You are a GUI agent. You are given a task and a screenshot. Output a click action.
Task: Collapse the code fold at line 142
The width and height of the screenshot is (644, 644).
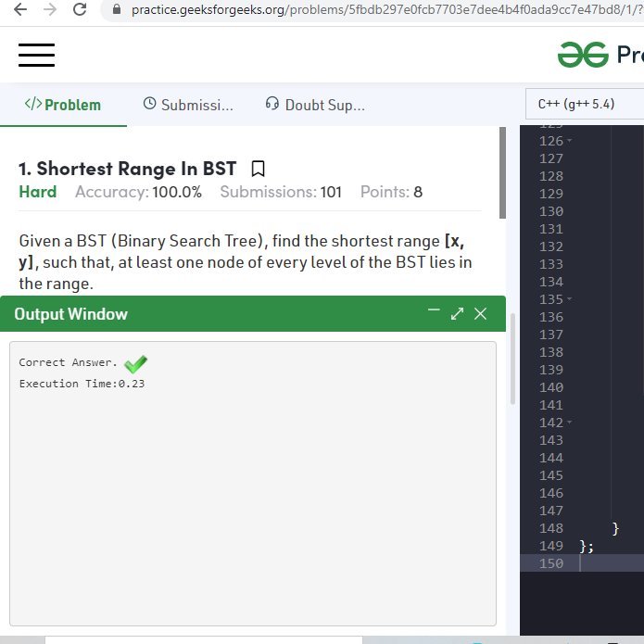pos(569,423)
